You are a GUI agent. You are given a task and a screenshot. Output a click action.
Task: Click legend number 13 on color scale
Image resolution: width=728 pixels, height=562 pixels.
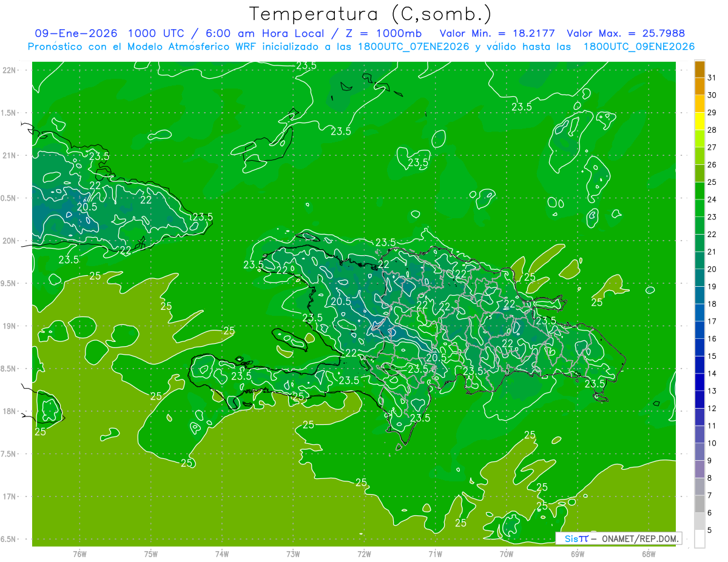click(x=712, y=391)
